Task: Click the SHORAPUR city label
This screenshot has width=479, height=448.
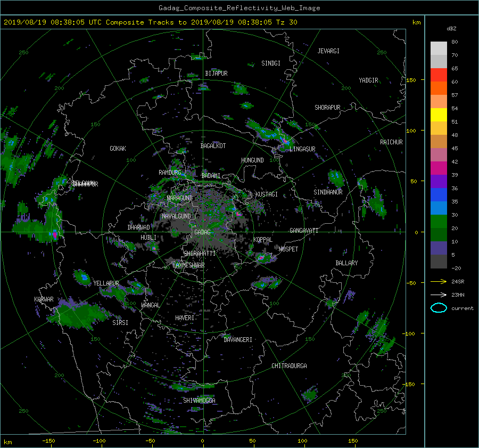Action: tap(327, 108)
